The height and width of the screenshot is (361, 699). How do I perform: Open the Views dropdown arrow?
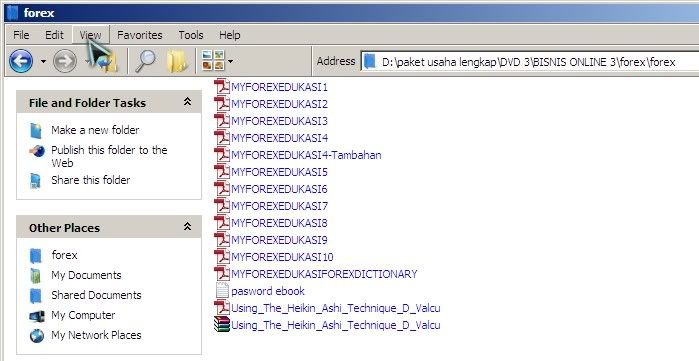(x=230, y=61)
